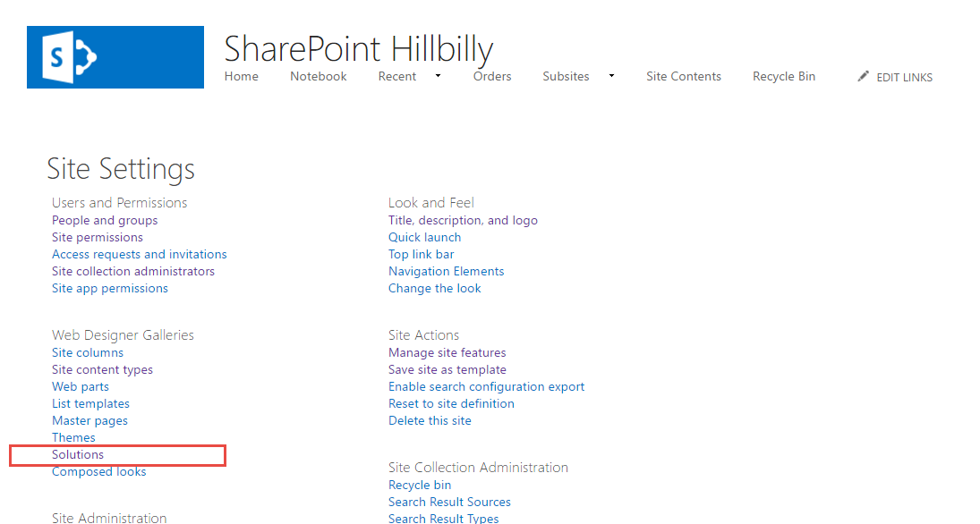Image resolution: width=980 pixels, height=524 pixels.
Task: Expand the Recent menu dropdown arrow
Action: point(439,76)
